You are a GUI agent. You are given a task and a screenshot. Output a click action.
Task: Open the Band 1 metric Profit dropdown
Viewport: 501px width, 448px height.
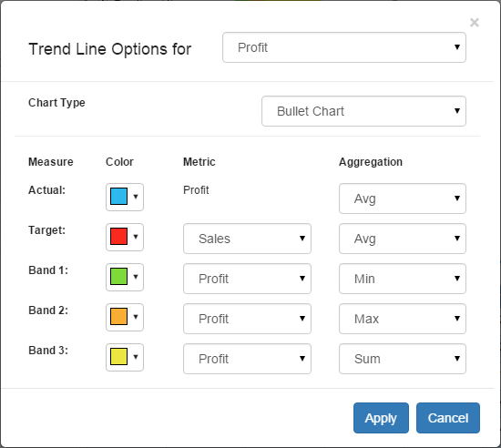pos(247,279)
